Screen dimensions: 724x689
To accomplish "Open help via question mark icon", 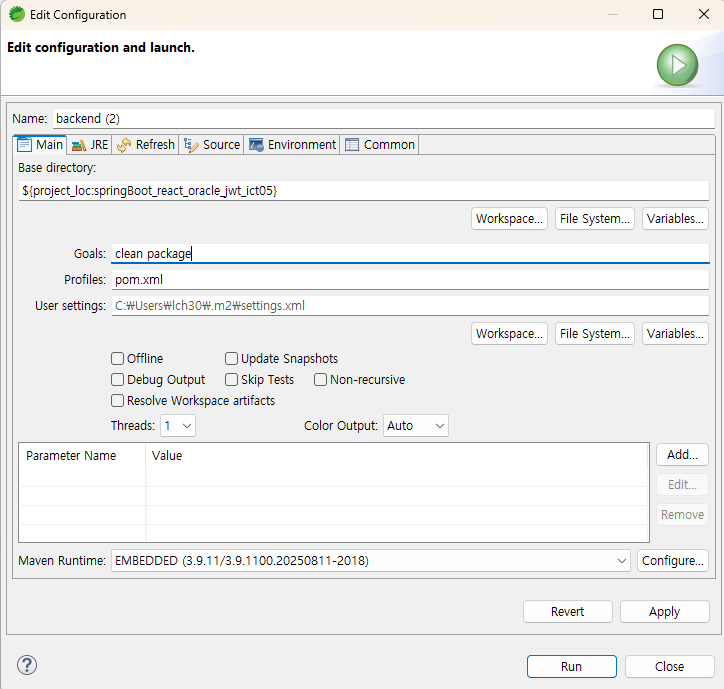I will (x=27, y=665).
